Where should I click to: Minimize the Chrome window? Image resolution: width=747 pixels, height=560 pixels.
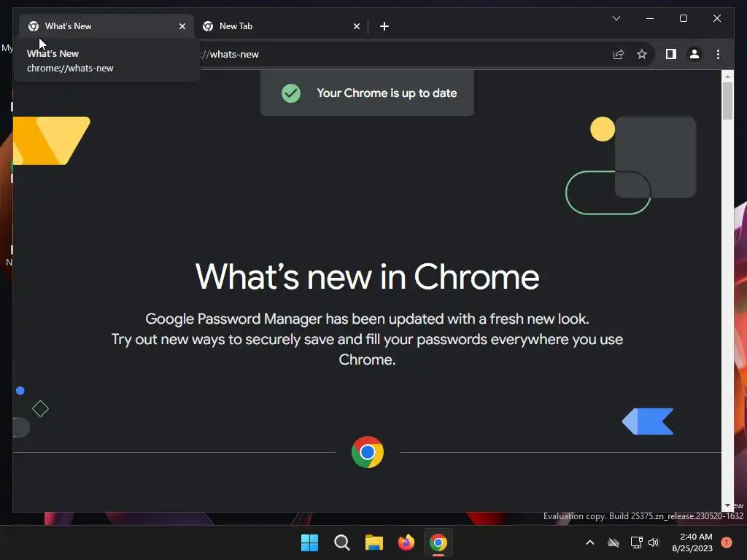pos(650,18)
